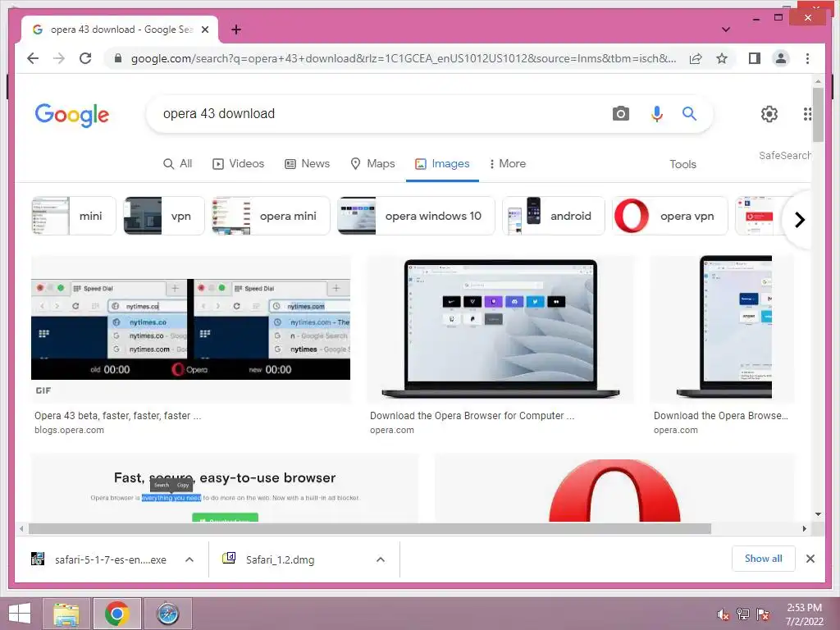Filter images by android chip

click(554, 216)
